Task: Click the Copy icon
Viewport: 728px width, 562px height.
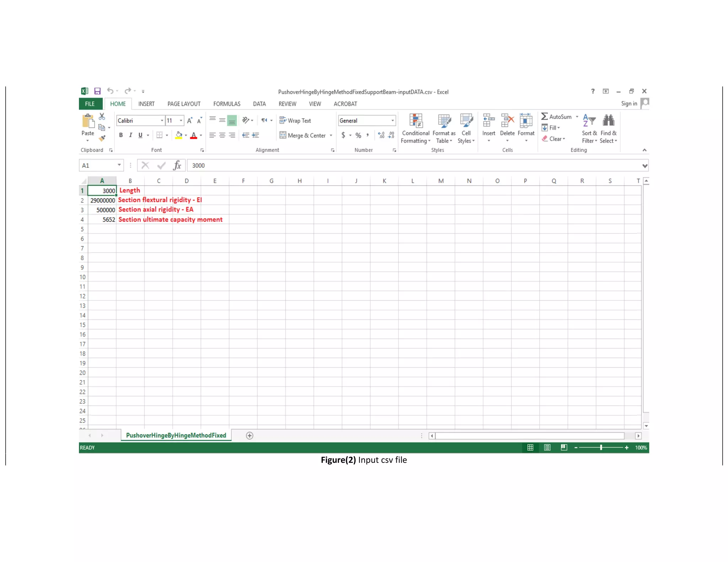Action: pos(102,127)
